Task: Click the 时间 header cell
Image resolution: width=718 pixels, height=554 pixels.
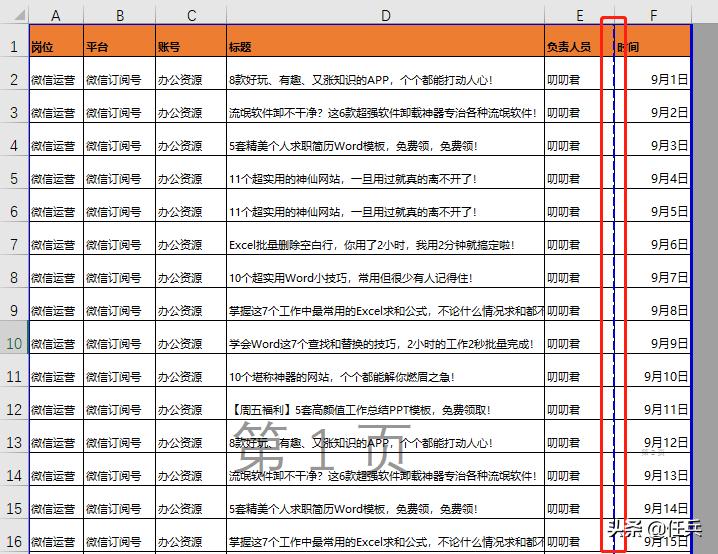Action: coord(652,41)
